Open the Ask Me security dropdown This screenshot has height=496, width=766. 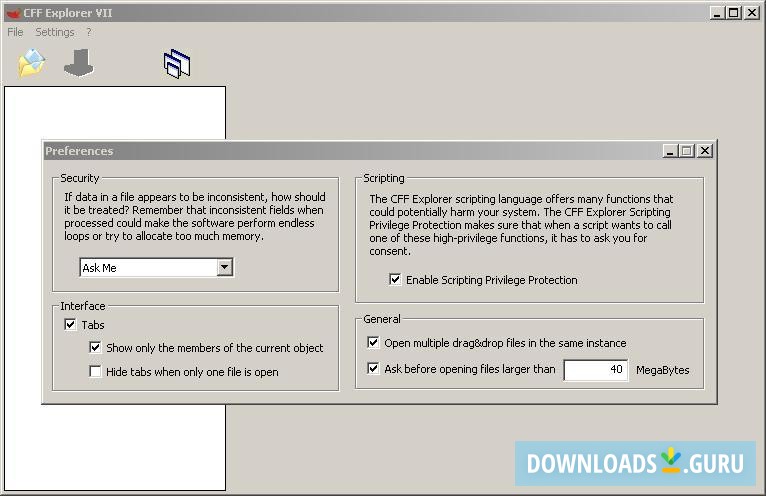(156, 268)
